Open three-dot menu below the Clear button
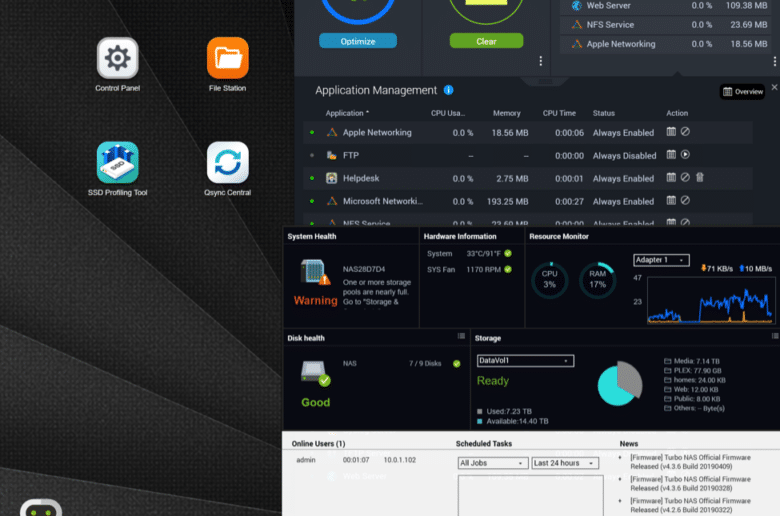This screenshot has width=780, height=516. [x=541, y=61]
